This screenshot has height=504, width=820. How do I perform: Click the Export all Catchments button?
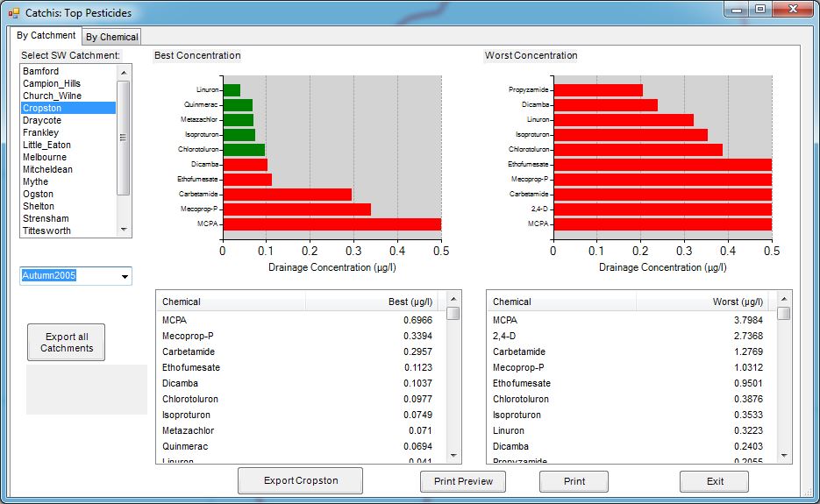coord(67,343)
